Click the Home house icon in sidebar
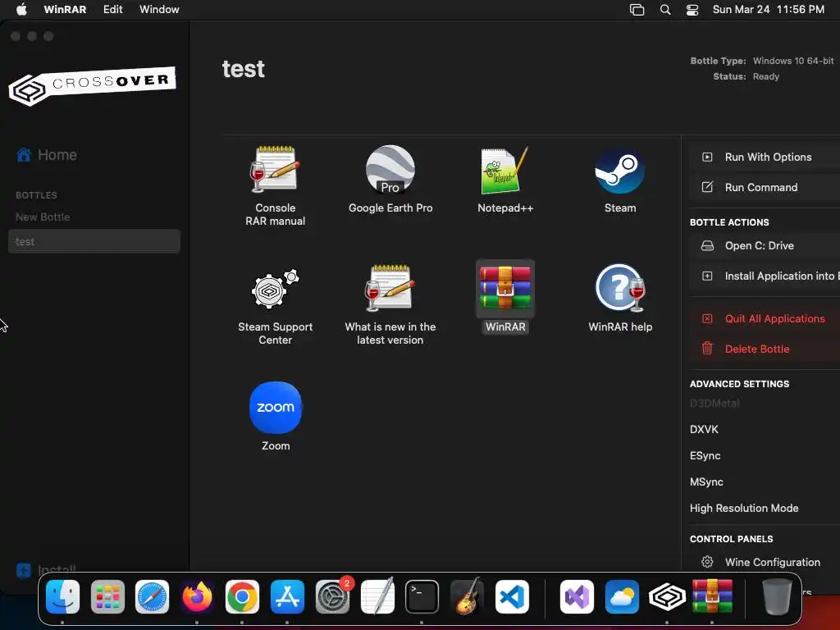This screenshot has width=840, height=630. tap(24, 155)
